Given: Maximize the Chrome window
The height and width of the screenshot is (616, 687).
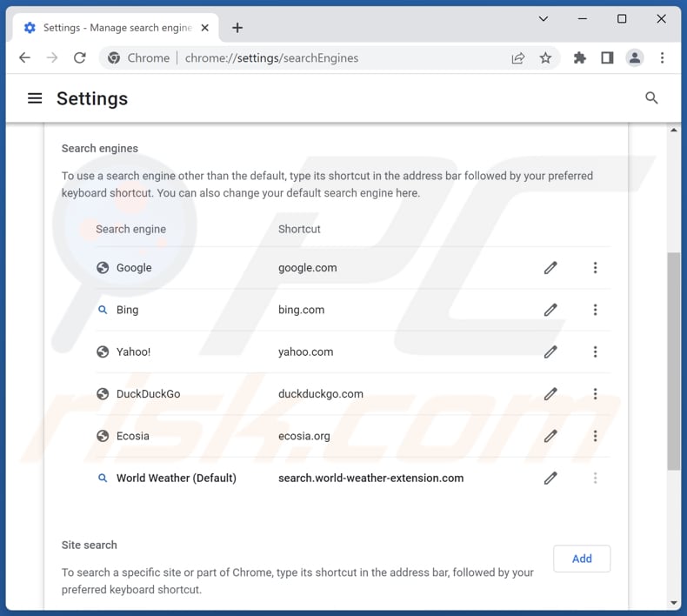Looking at the screenshot, I should pyautogui.click(x=622, y=19).
